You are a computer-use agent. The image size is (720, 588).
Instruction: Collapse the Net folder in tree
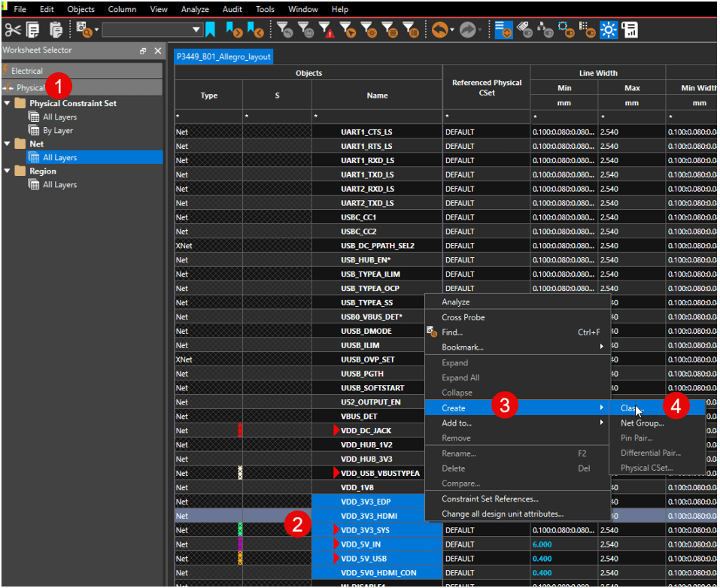coord(7,144)
